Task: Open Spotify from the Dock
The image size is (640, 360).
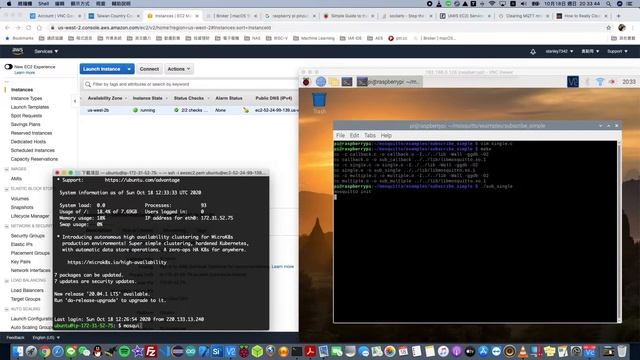Action: click(124, 351)
